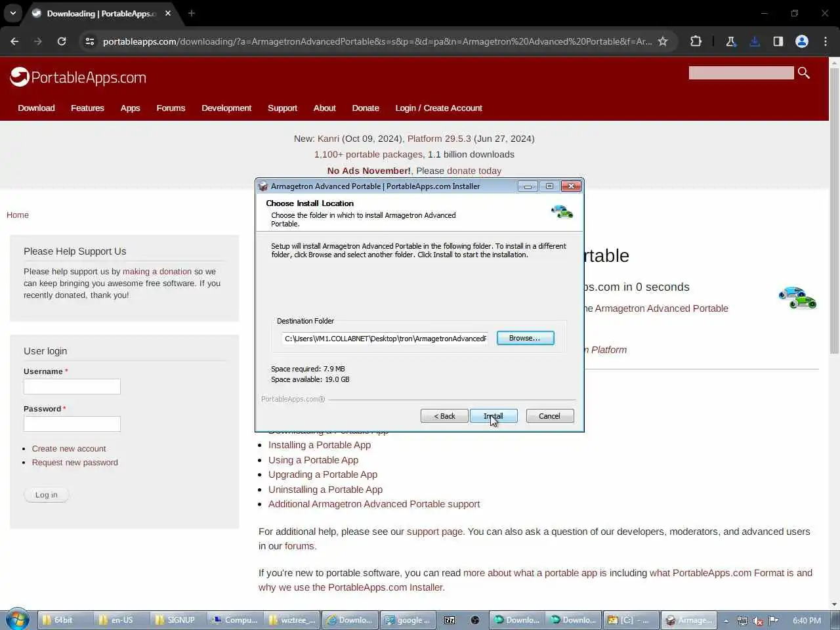
Task: Open 7-Zip taskbar icon
Action: click(x=450, y=620)
